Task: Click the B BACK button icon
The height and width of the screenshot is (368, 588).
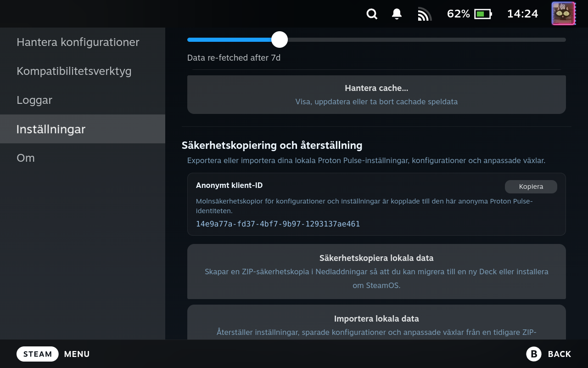Action: pyautogui.click(x=534, y=354)
